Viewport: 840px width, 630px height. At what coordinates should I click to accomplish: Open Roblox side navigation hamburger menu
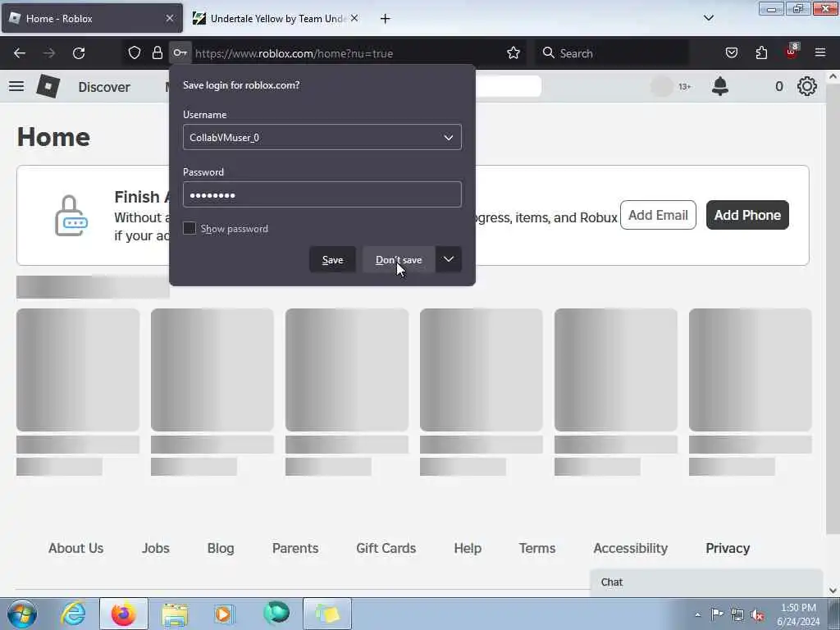16,86
